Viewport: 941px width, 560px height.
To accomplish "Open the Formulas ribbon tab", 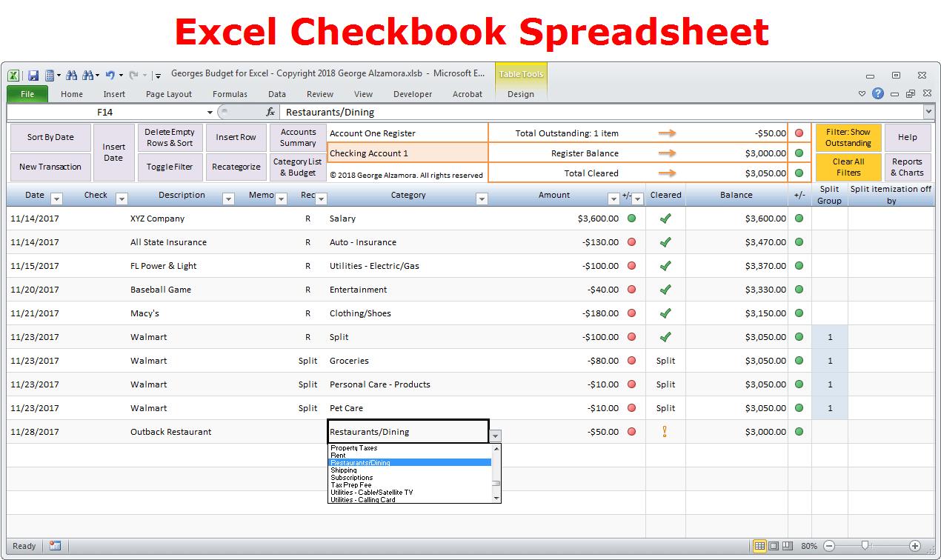I will (230, 94).
